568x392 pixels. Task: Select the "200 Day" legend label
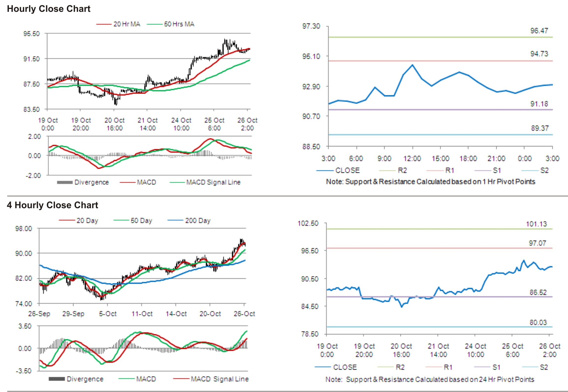click(198, 221)
